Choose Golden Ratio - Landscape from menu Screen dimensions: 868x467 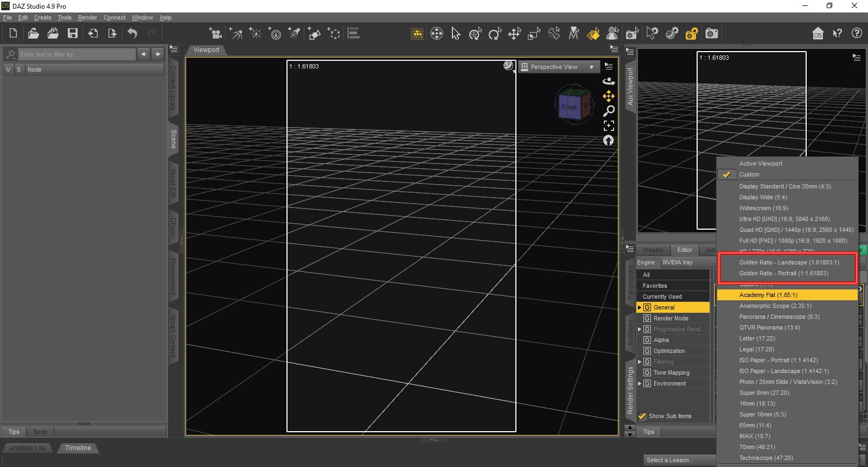(x=789, y=262)
